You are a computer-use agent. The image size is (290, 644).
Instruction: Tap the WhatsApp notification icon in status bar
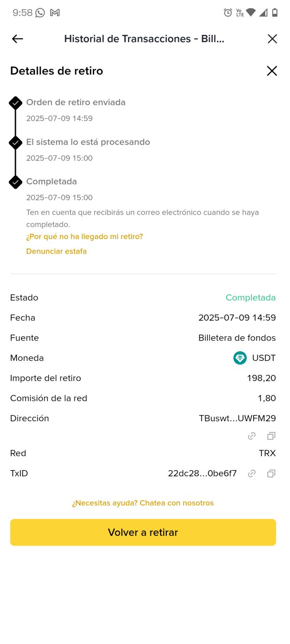pyautogui.click(x=40, y=13)
